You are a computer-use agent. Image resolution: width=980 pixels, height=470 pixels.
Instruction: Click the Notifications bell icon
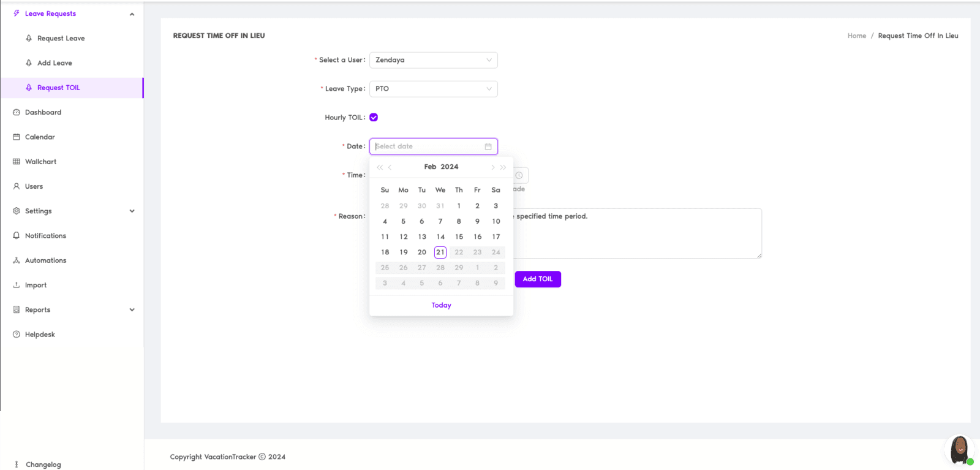pyautogui.click(x=17, y=235)
